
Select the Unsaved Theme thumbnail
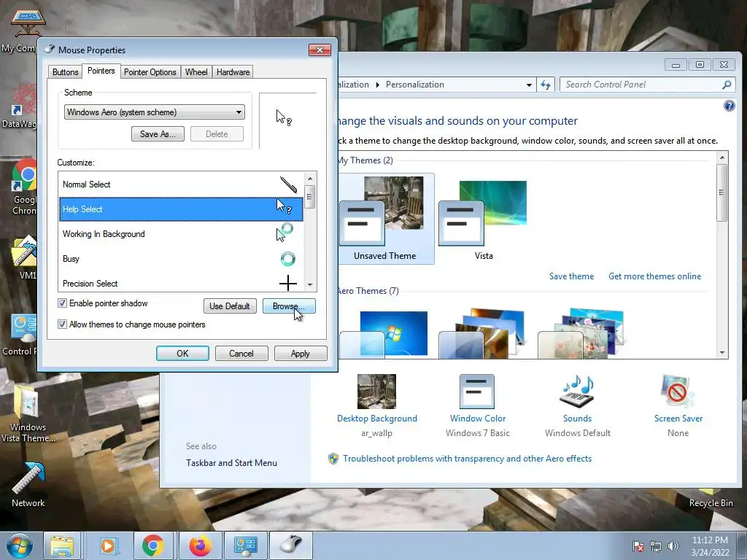point(385,219)
